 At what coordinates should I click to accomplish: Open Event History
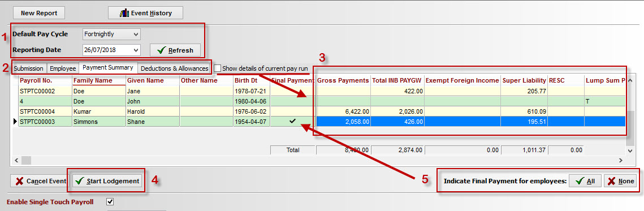(x=145, y=13)
